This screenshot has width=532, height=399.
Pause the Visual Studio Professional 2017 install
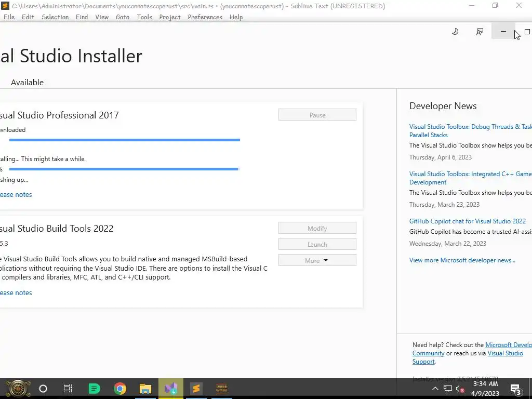tap(317, 115)
